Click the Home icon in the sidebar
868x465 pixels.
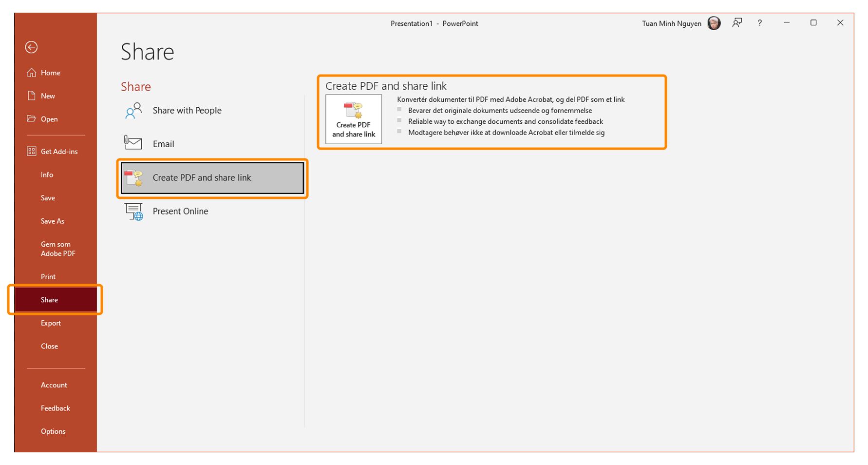31,72
